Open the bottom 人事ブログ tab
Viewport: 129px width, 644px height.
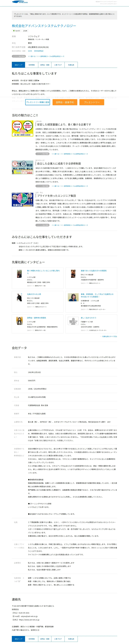[x=58, y=639]
